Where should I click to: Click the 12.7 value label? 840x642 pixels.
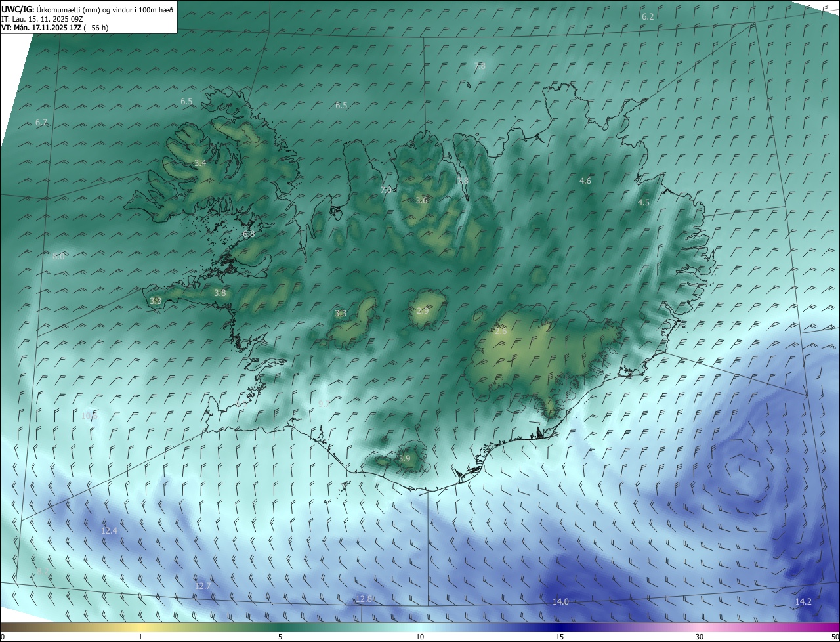[x=203, y=586]
